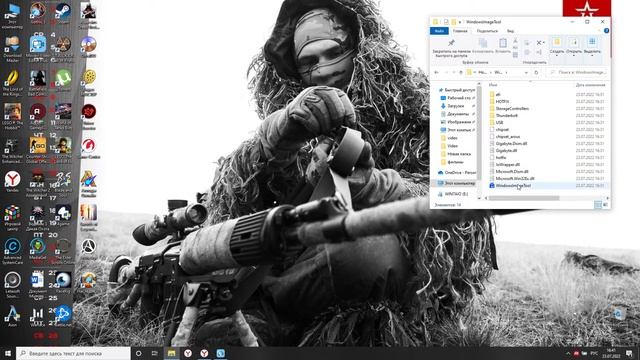Open Cortana circle icon on taskbar
Screen dimensions: 640x360
pyautogui.click(x=138, y=353)
